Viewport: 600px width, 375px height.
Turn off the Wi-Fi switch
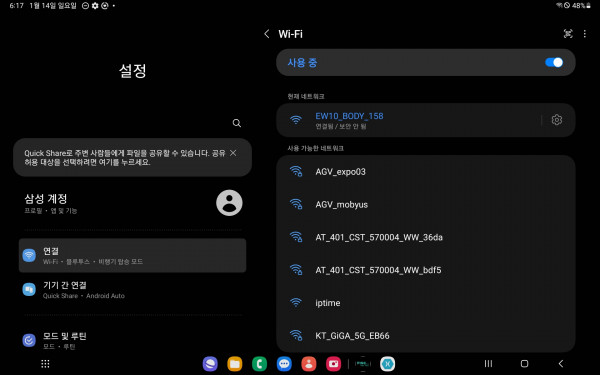(x=554, y=62)
